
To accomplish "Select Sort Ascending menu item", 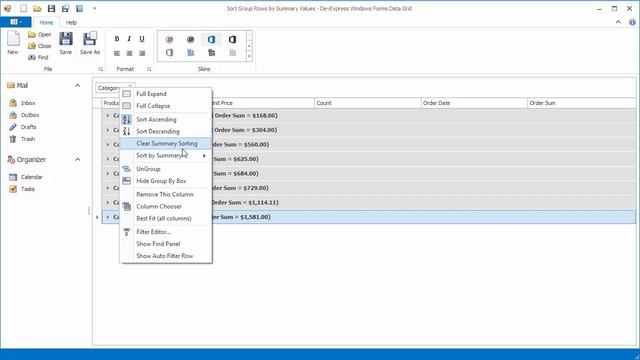I will tap(166, 119).
